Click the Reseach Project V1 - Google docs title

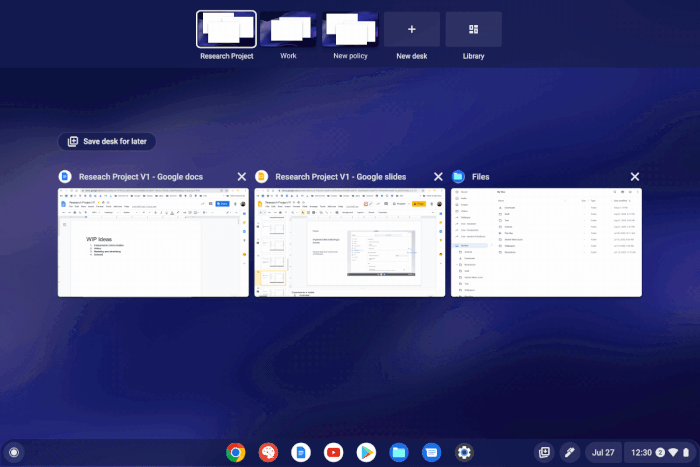click(x=141, y=177)
